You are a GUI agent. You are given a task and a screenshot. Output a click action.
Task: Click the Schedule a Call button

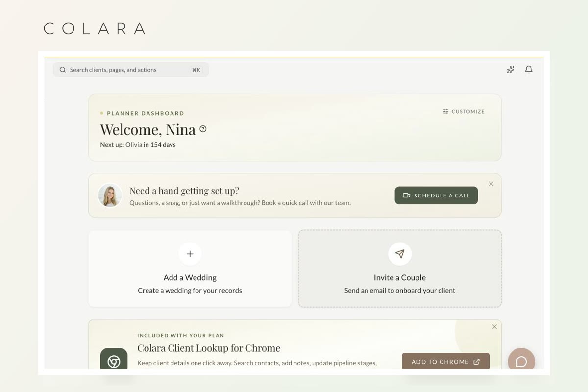[436, 196]
